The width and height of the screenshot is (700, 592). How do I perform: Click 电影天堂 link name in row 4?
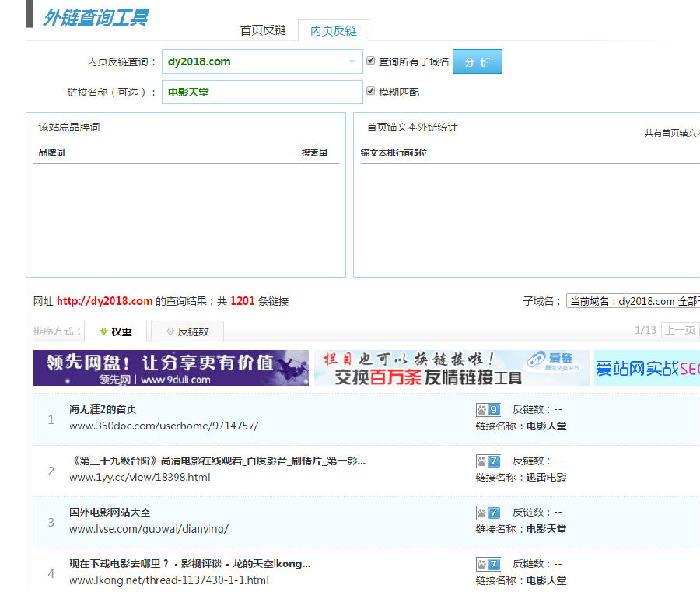pyautogui.click(x=546, y=581)
